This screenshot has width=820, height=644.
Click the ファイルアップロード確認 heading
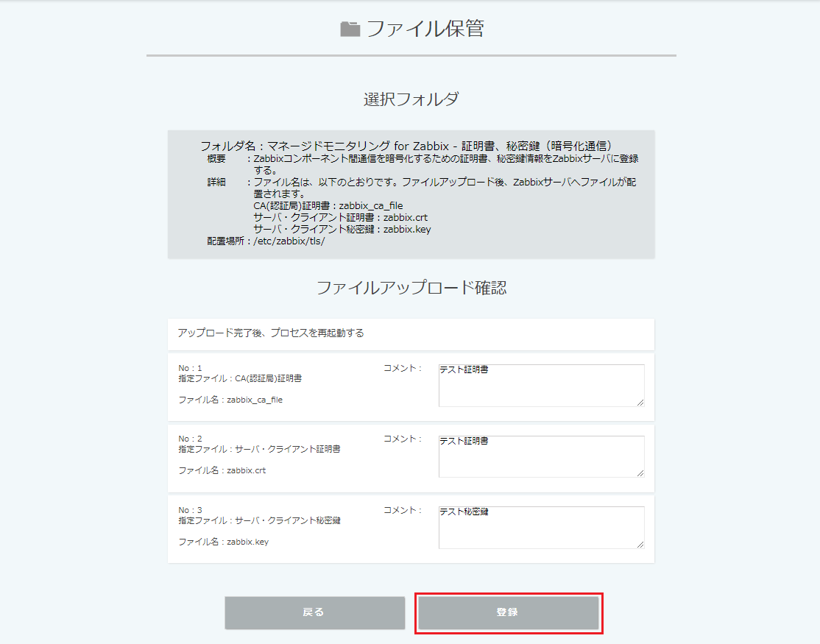coord(411,288)
